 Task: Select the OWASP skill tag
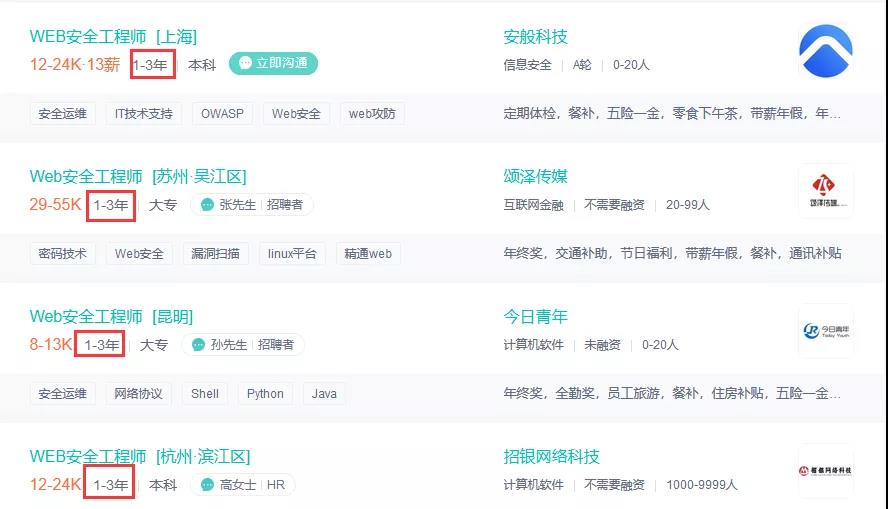point(222,114)
